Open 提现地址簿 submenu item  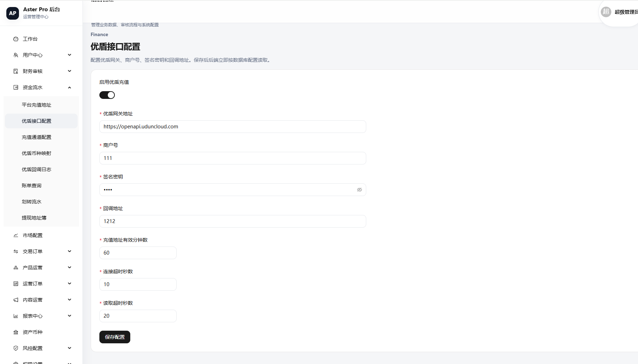tap(41, 218)
